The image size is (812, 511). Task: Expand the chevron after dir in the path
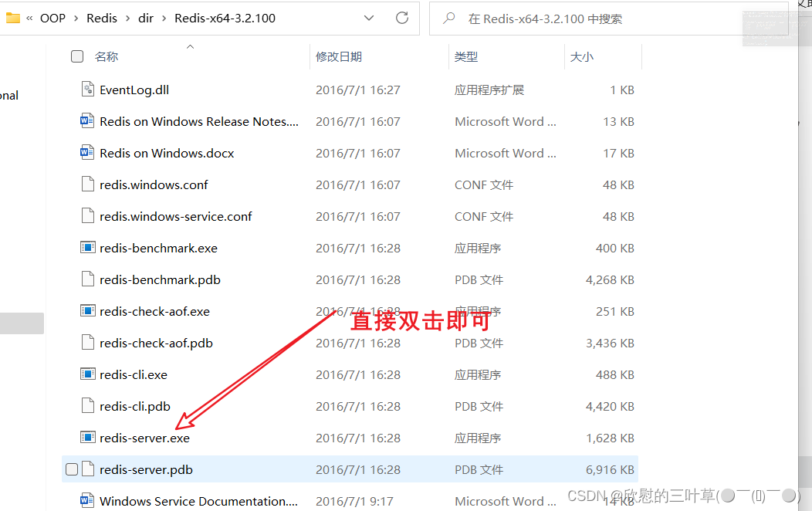tap(164, 18)
